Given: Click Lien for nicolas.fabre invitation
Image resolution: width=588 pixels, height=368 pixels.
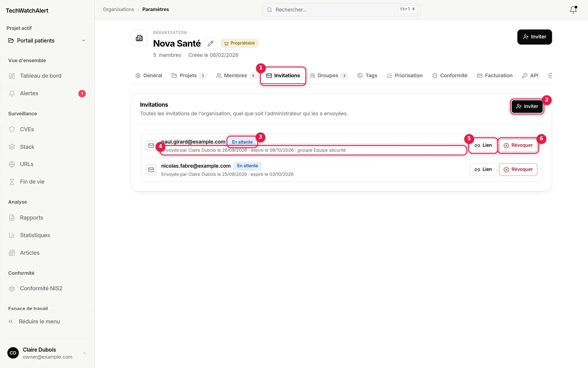Looking at the screenshot, I should click(483, 170).
